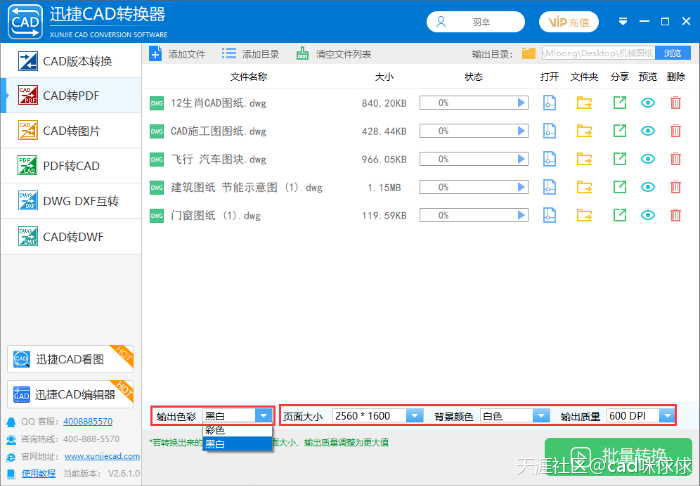Open file icon for 飞行 汽车图块.dwg
Screen dimensions: 700x486
click(x=549, y=159)
